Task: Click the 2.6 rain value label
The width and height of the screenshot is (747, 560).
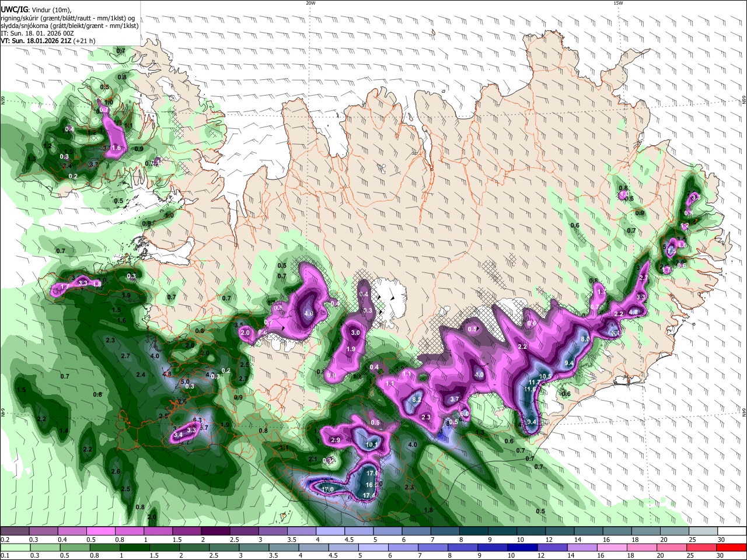Action: pyautogui.click(x=116, y=471)
